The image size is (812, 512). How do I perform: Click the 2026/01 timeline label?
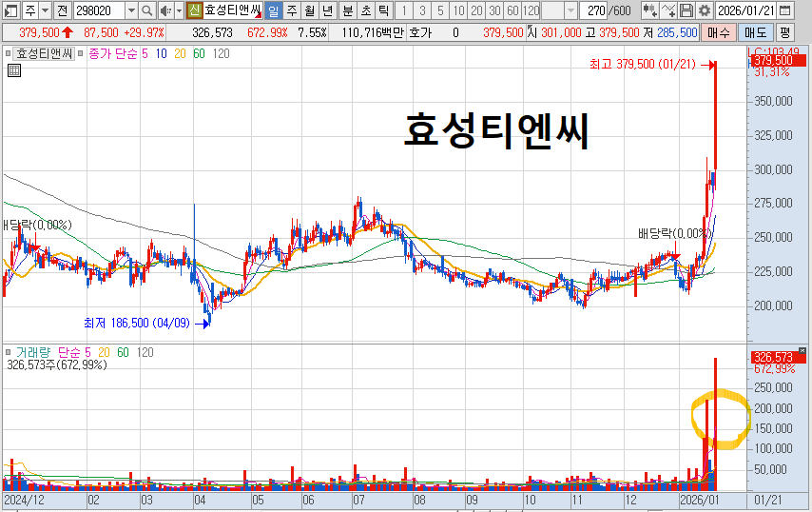click(x=700, y=501)
